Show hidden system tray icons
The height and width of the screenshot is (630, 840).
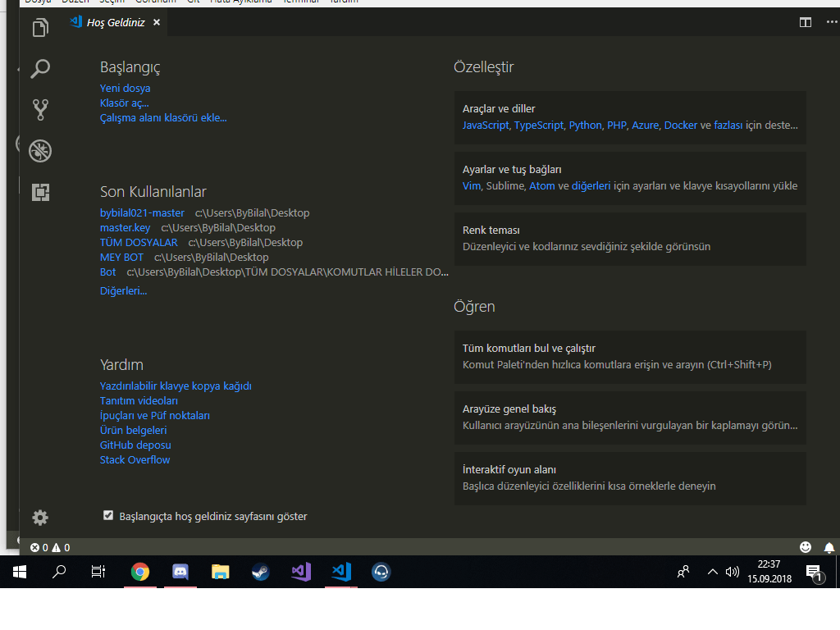[x=712, y=572]
